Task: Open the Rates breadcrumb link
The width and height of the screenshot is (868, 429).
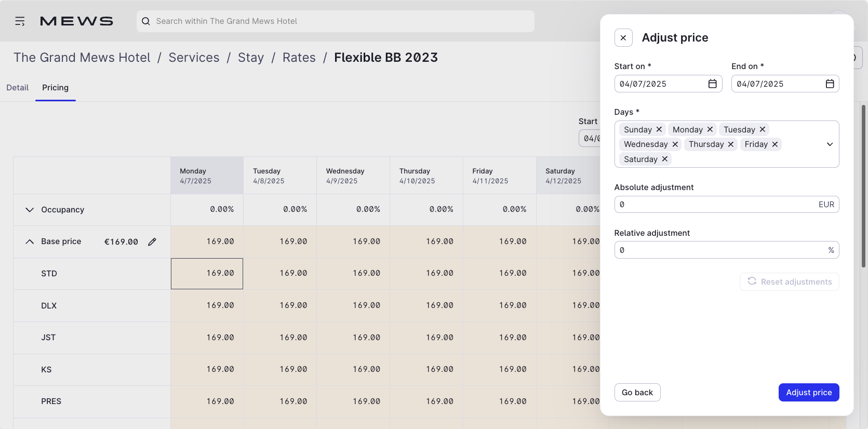Action: pos(299,58)
